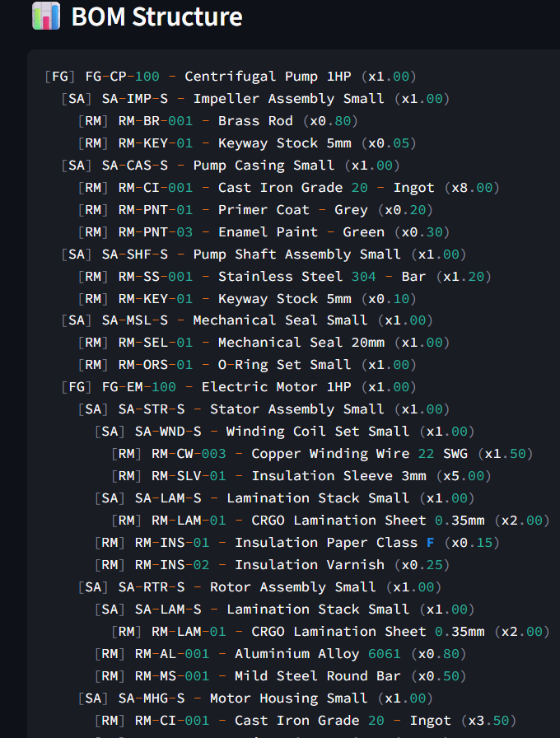The image size is (560, 738).
Task: Click RM-AL-001 Aluminium Alloy 6061 entry
Action: [x=280, y=654]
